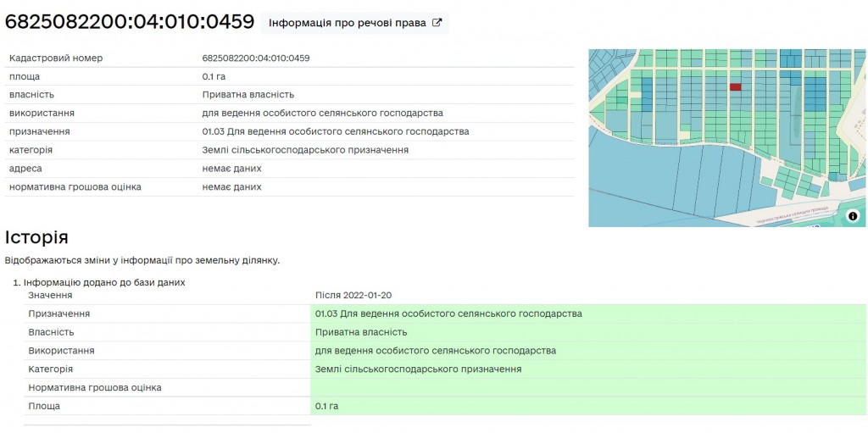Click the використання row value in the top table

[x=322, y=114]
